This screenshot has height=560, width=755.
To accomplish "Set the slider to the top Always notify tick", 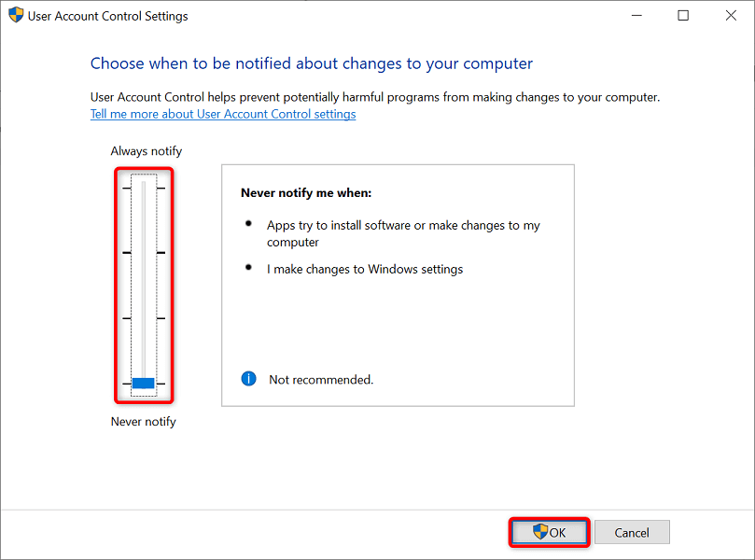I will click(144, 188).
